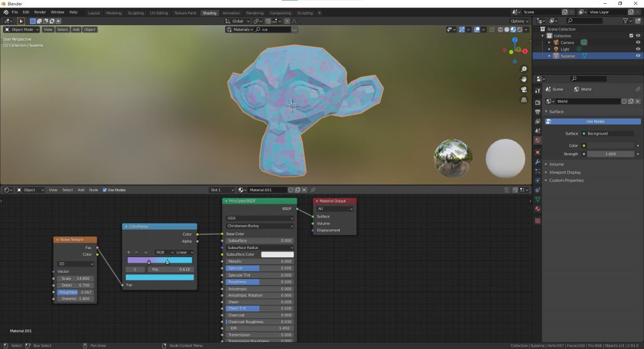
Task: Expand the Custom Properties panel
Action: pos(566,180)
